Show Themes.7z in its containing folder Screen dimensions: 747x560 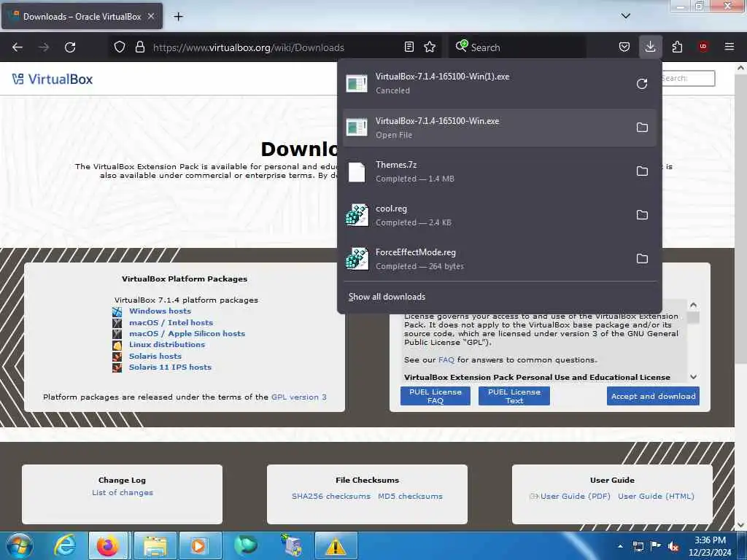coord(642,171)
